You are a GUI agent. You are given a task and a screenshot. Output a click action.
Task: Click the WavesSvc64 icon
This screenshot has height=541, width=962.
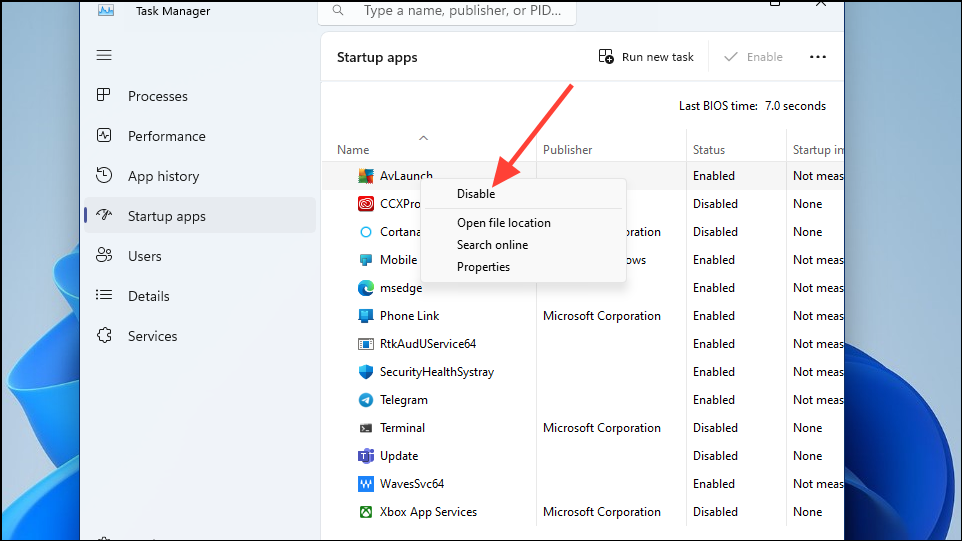tap(366, 484)
